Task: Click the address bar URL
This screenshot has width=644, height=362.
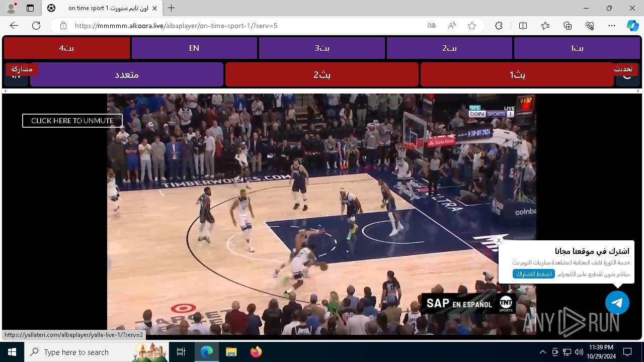Action: tap(176, 26)
